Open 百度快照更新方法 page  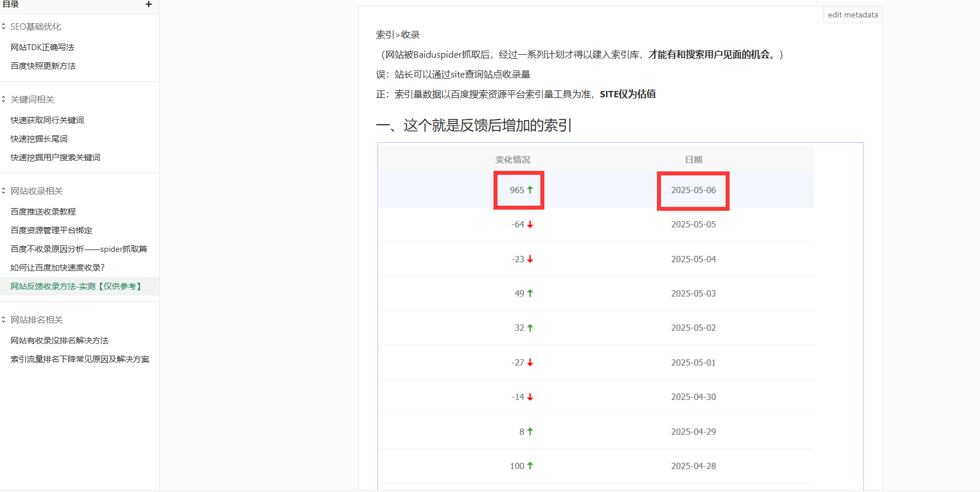pyautogui.click(x=43, y=66)
